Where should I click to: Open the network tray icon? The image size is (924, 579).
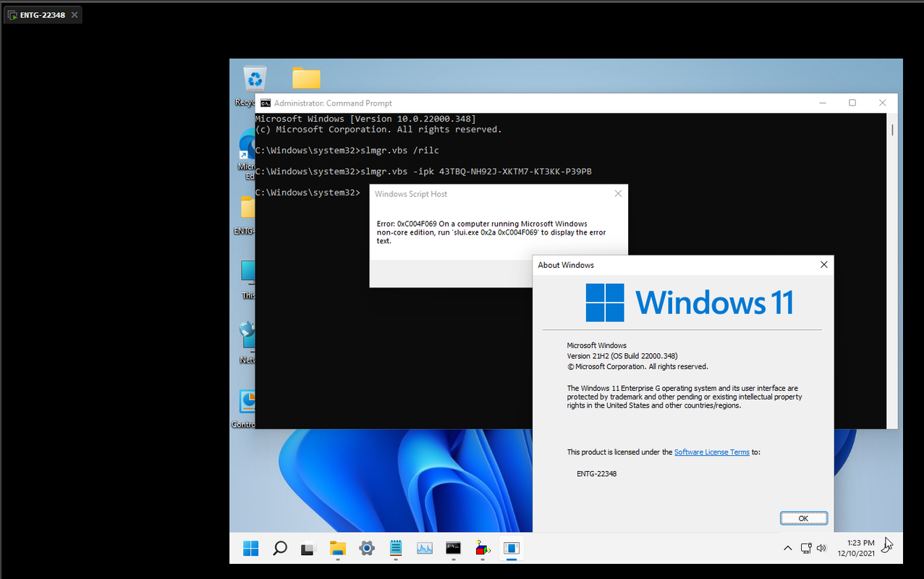pyautogui.click(x=806, y=549)
